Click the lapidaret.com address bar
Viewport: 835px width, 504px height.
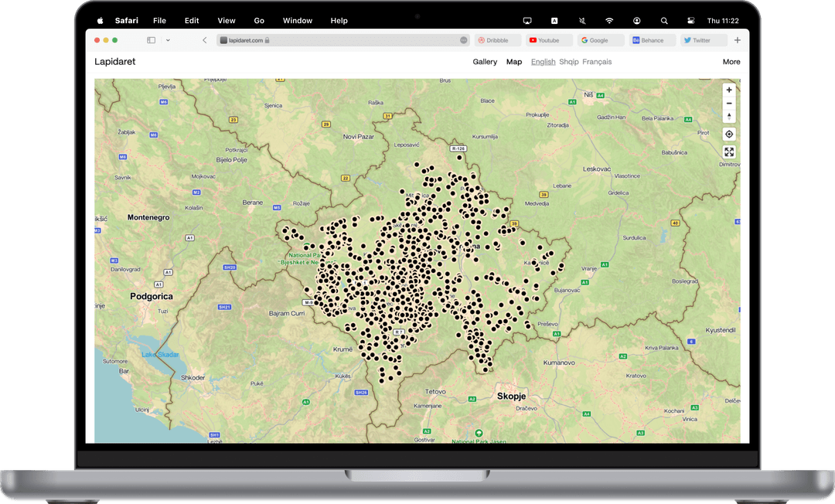point(340,40)
